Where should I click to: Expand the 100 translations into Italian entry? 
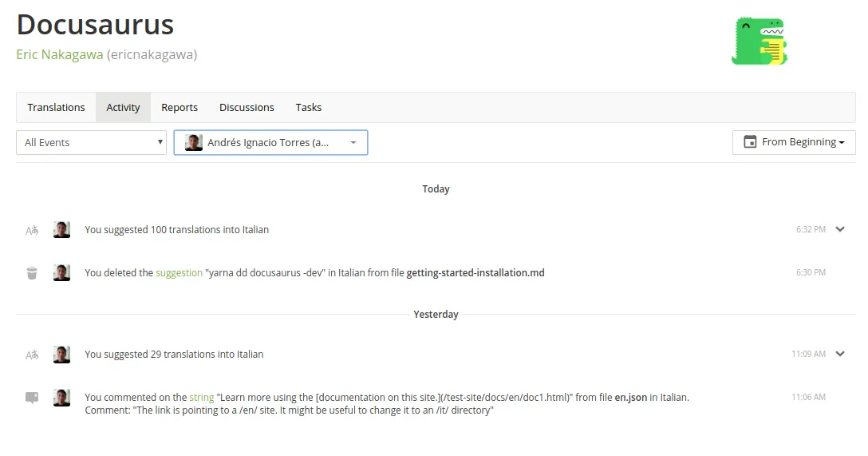(x=840, y=229)
